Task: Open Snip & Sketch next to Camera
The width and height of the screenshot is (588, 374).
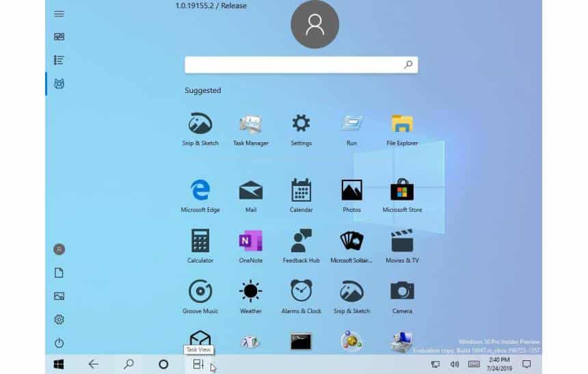Action: [351, 296]
